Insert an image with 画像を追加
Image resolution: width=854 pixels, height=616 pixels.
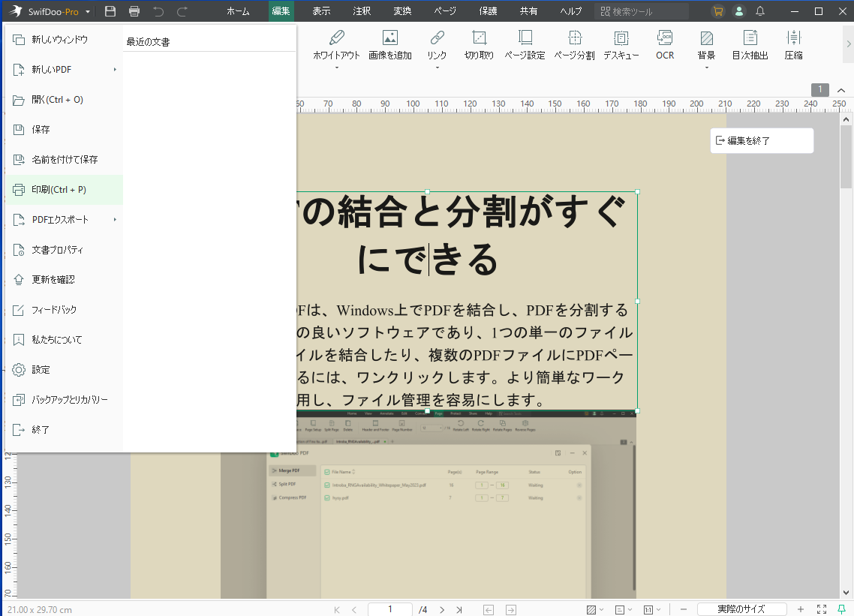click(389, 45)
